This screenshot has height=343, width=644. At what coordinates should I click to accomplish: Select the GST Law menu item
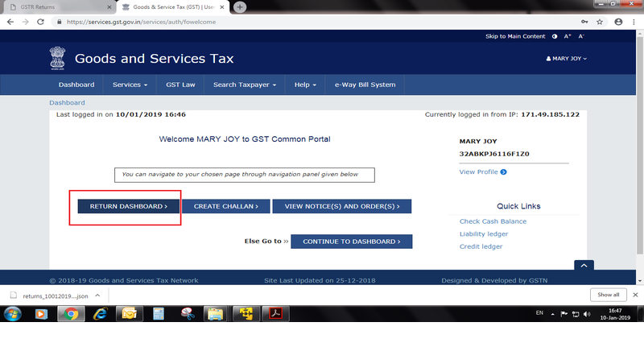tap(180, 85)
